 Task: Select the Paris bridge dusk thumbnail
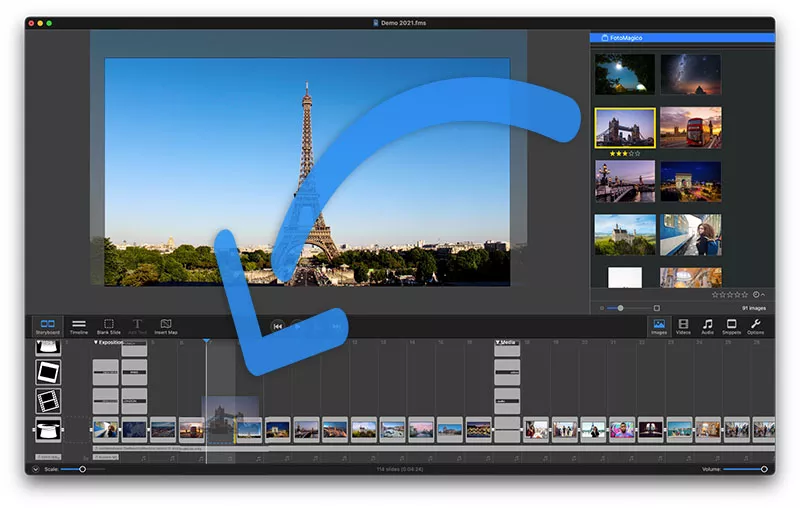click(x=625, y=182)
